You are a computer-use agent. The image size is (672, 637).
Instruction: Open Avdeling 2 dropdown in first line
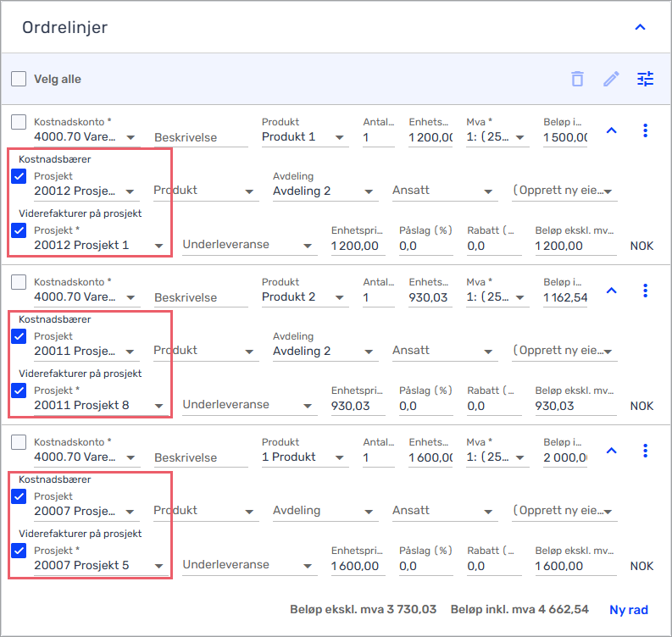point(325,191)
